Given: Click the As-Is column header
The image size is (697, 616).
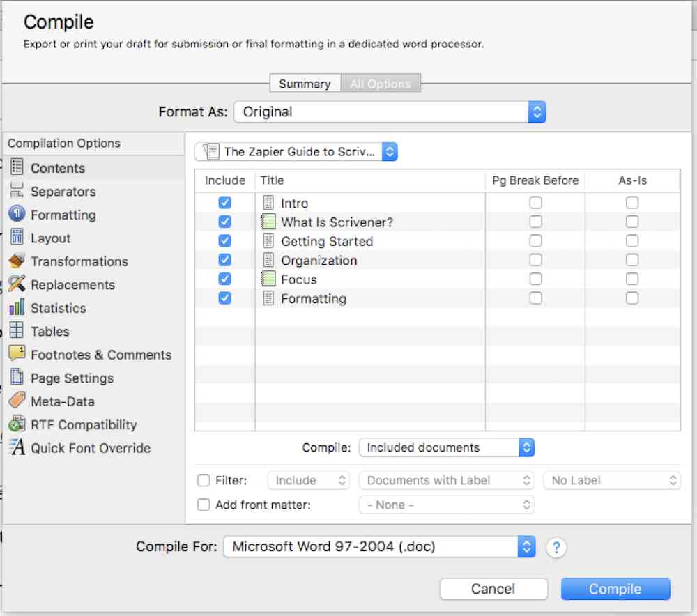Looking at the screenshot, I should point(632,180).
